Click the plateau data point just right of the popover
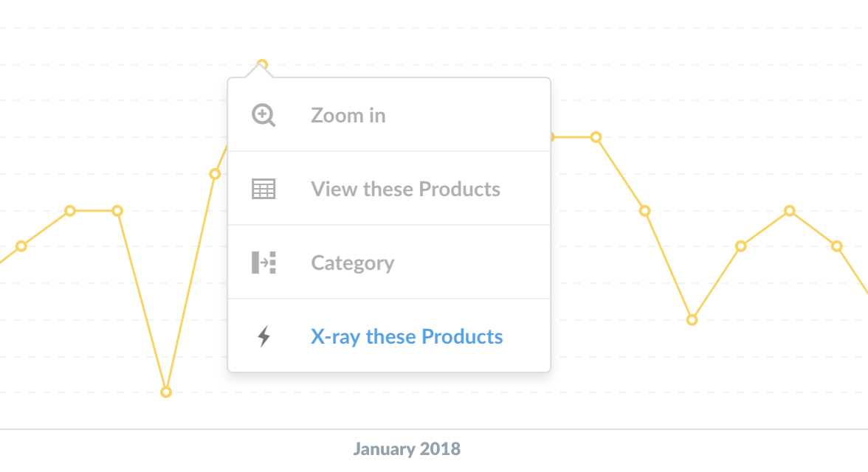This screenshot has height=472, width=868. 596,137
